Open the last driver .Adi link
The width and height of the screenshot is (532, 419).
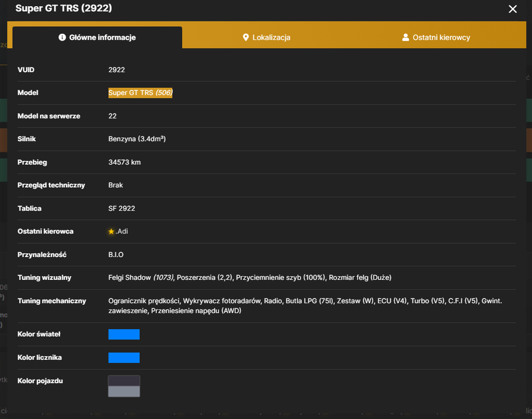pos(122,231)
